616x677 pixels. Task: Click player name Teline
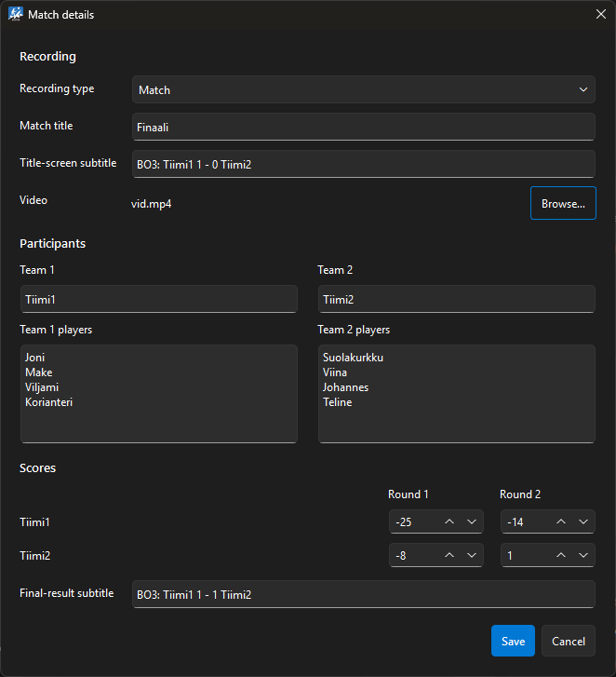tap(338, 402)
